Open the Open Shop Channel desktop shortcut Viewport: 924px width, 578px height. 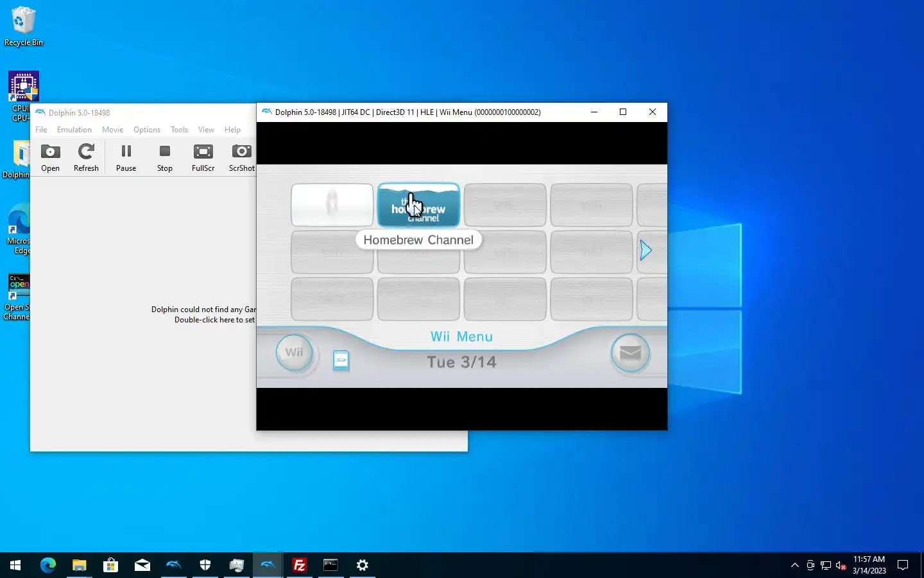[x=17, y=297]
